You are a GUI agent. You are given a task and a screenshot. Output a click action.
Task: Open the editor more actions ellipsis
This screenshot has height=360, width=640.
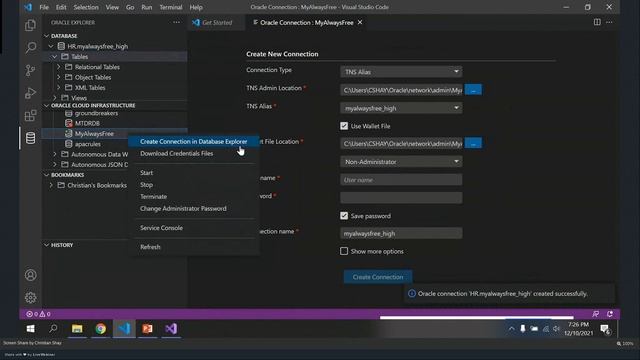(609, 22)
